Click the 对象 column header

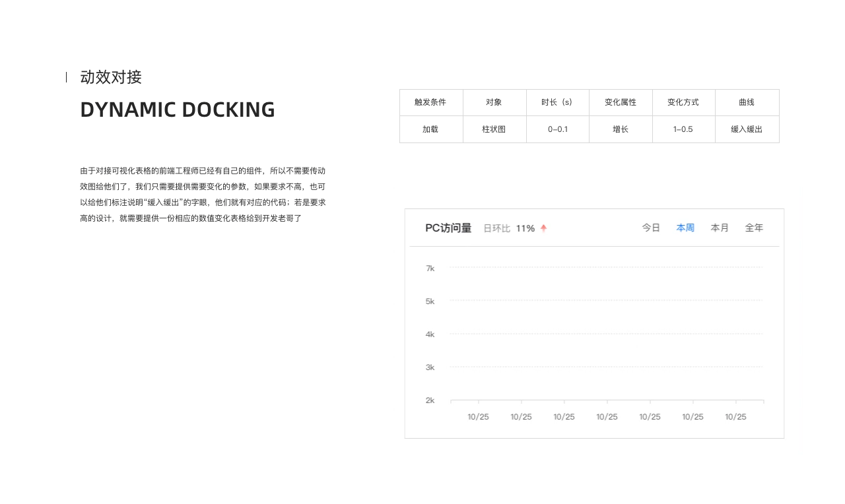(494, 102)
